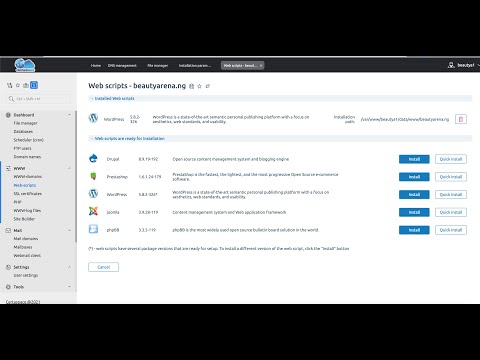Collapse the WWW sidebar section
The image size is (480, 360).
pos(69,168)
